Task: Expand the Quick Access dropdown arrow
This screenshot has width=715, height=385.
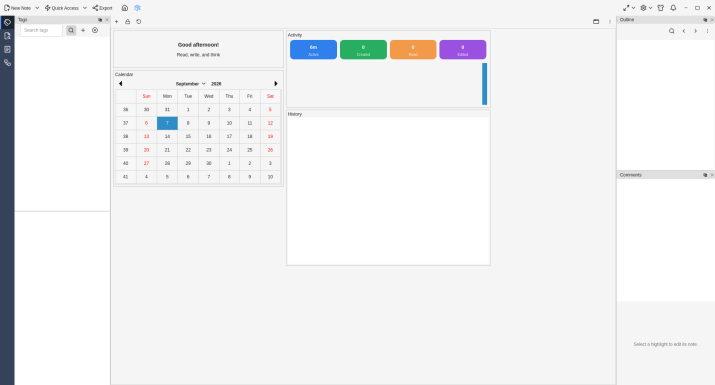Action: (x=85, y=8)
